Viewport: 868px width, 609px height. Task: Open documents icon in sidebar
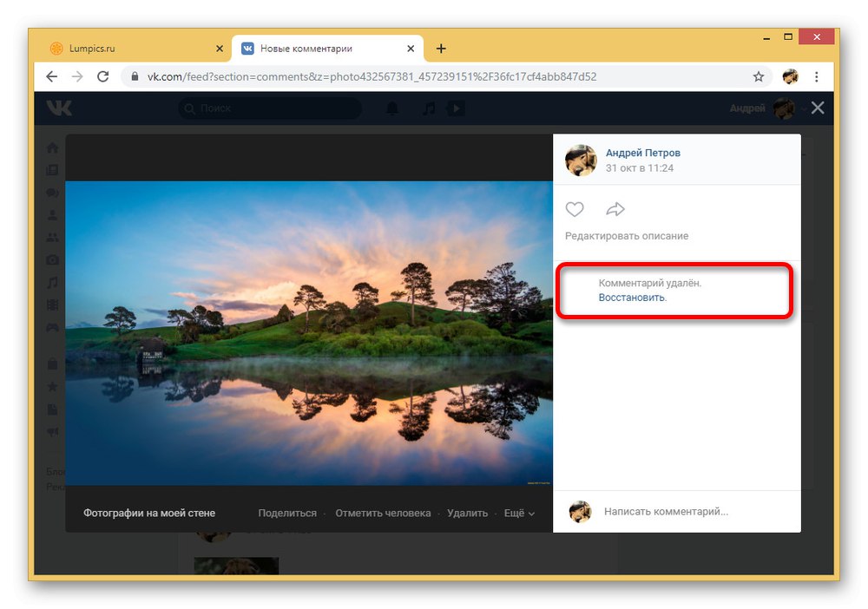pos(53,409)
